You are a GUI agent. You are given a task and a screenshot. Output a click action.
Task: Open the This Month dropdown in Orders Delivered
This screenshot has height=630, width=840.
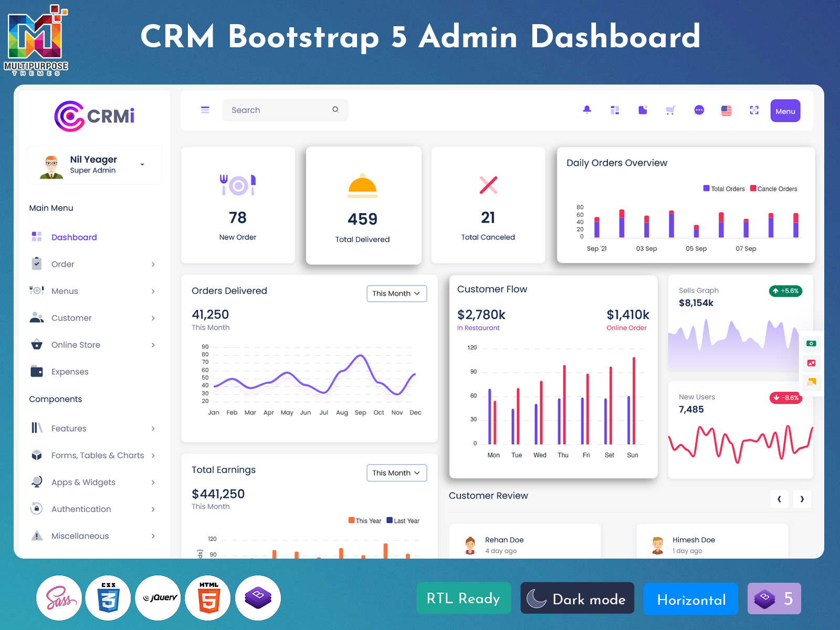point(396,293)
